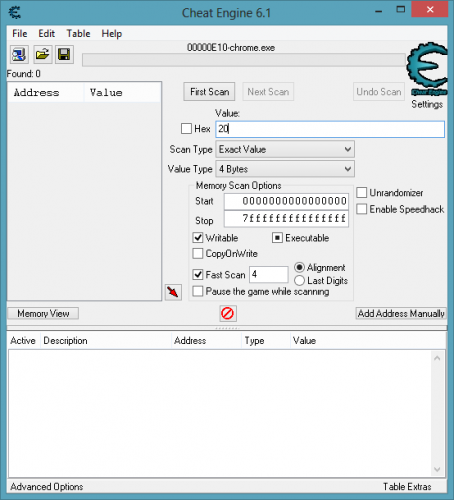454x500 pixels.
Task: Open Settings under the logo
Action: 427,104
